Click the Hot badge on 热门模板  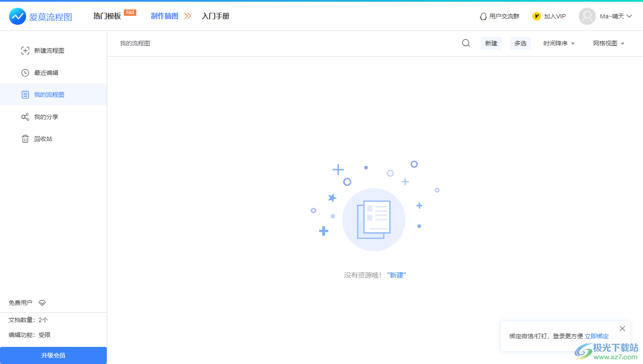(130, 12)
